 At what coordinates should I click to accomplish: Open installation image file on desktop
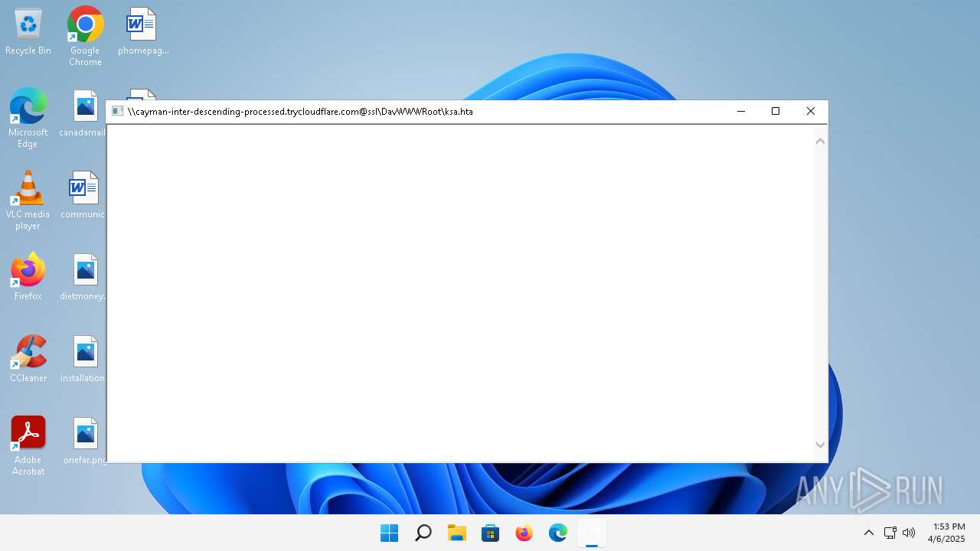[83, 359]
